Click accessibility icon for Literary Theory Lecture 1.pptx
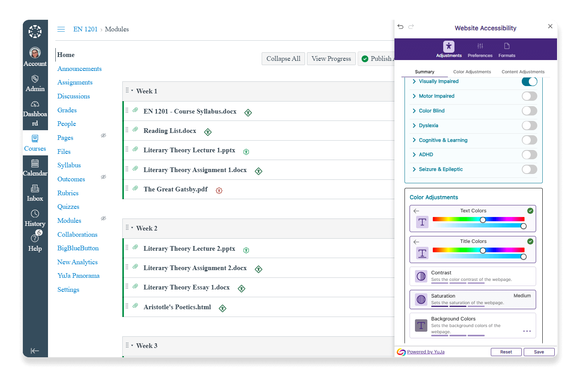 pyautogui.click(x=246, y=152)
